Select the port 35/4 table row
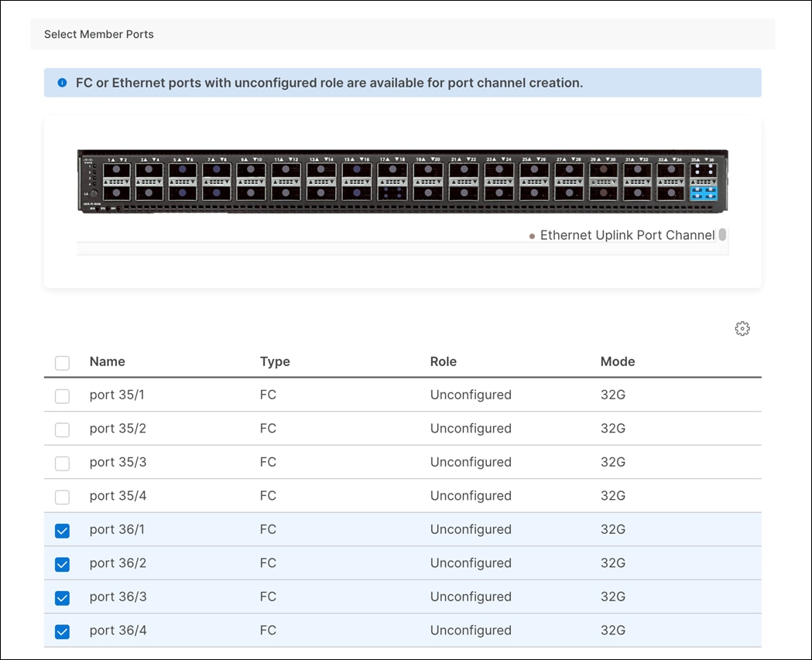Image resolution: width=812 pixels, height=660 pixels. [x=310, y=496]
